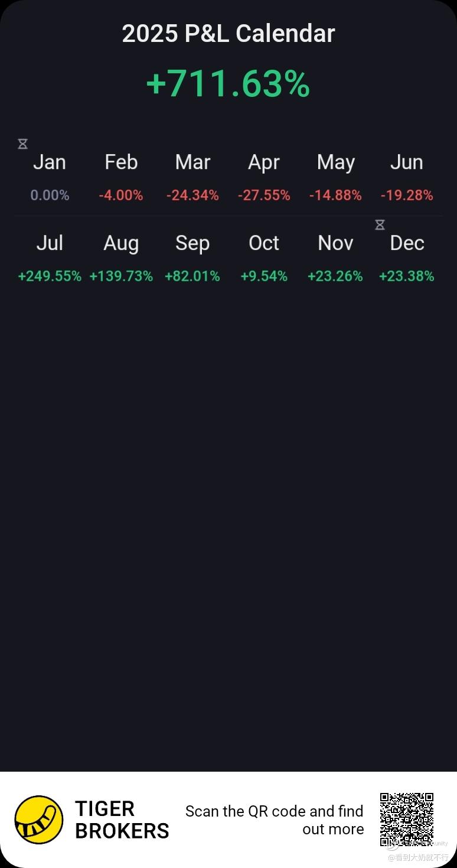Open the Mar month entry
The image size is (457, 868).
coord(192,177)
